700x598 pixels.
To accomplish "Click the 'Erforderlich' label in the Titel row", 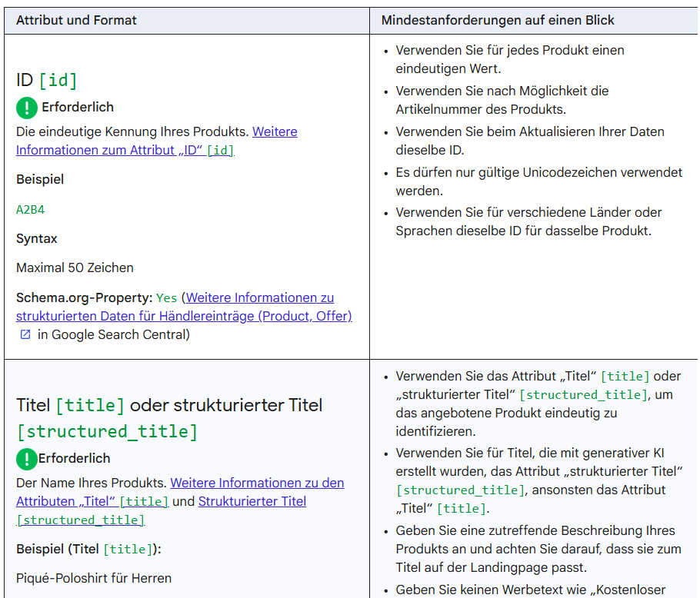I will 74,458.
